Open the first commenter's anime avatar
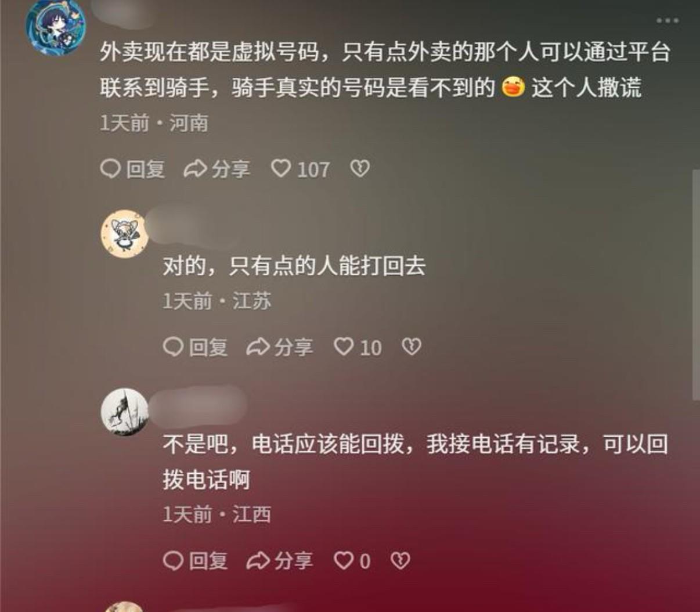Viewport: 700px width, 612px height. [56, 27]
